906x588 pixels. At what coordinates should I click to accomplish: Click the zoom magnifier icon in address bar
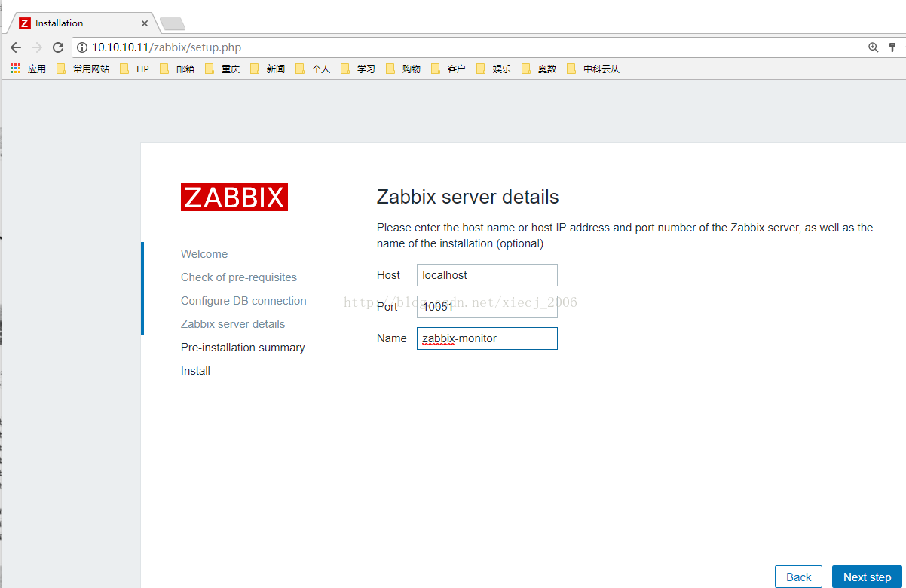tap(873, 47)
